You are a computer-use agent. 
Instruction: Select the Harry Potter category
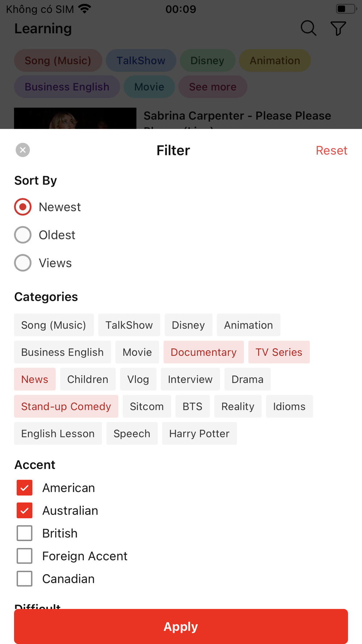click(199, 434)
